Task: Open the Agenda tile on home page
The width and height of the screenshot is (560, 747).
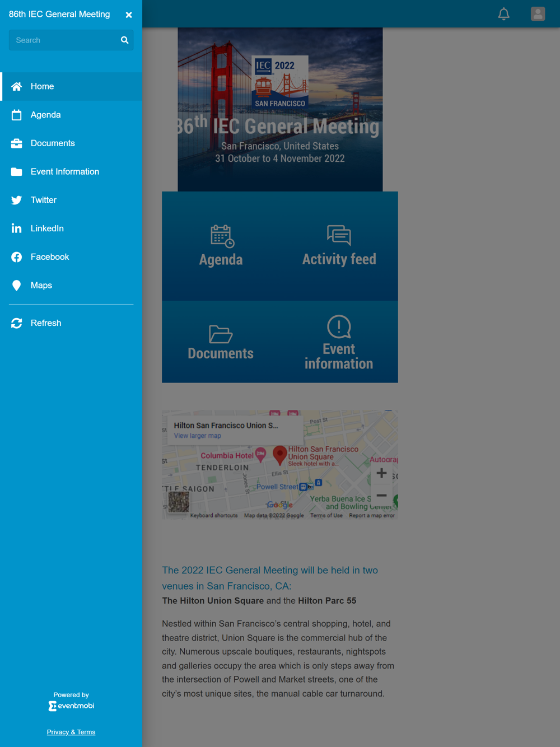Action: pos(221,246)
